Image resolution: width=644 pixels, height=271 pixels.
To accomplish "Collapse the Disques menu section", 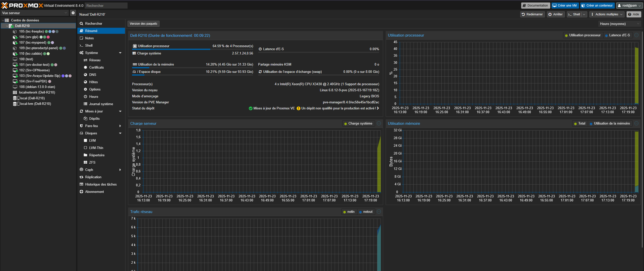I will [120, 133].
